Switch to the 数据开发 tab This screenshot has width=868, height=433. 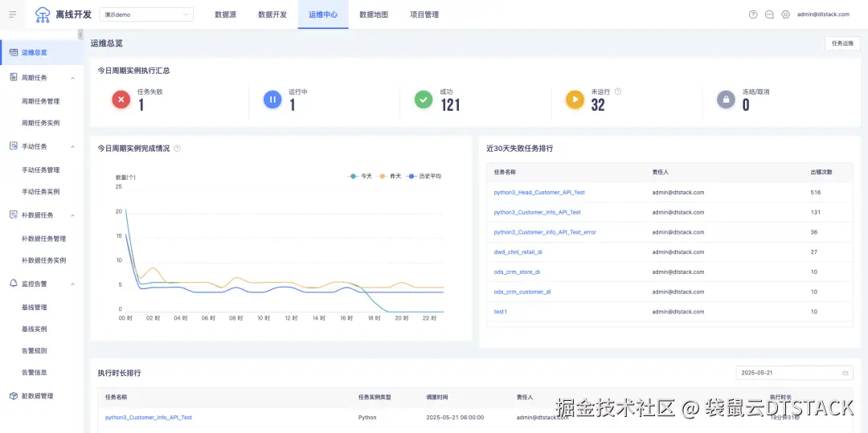(272, 15)
